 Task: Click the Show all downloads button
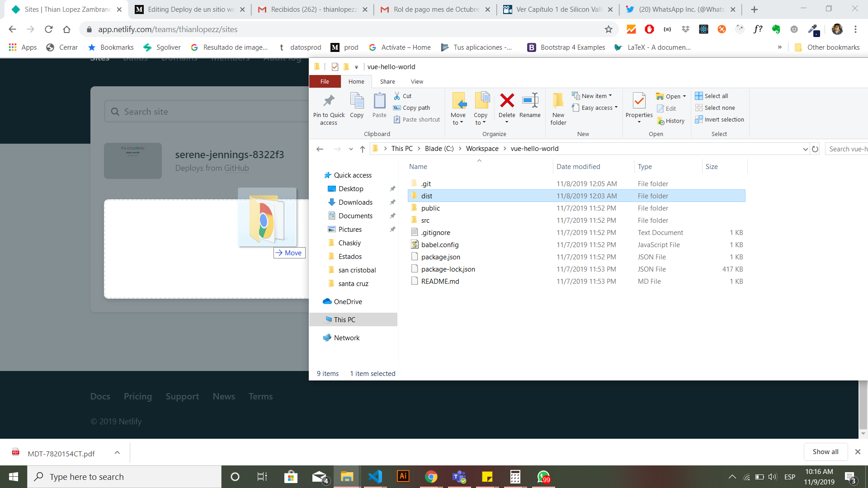[x=825, y=452]
